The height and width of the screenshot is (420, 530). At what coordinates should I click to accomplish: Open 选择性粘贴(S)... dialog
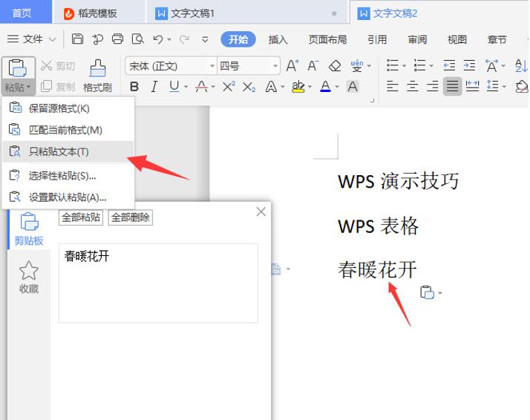coord(68,176)
